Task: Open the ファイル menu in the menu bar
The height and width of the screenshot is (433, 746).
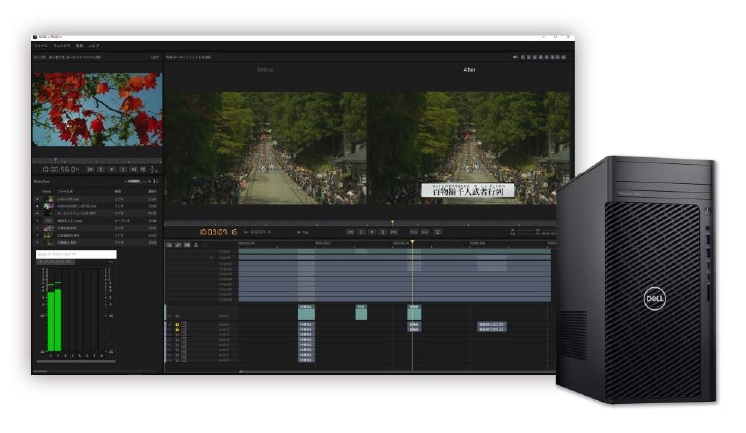Action: coord(41,46)
